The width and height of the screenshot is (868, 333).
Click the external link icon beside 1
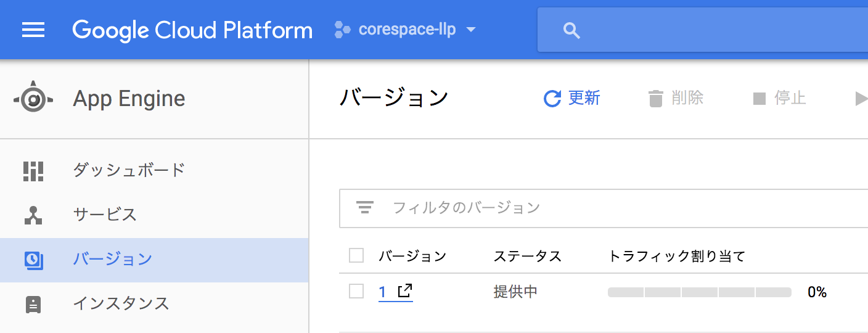click(x=404, y=290)
